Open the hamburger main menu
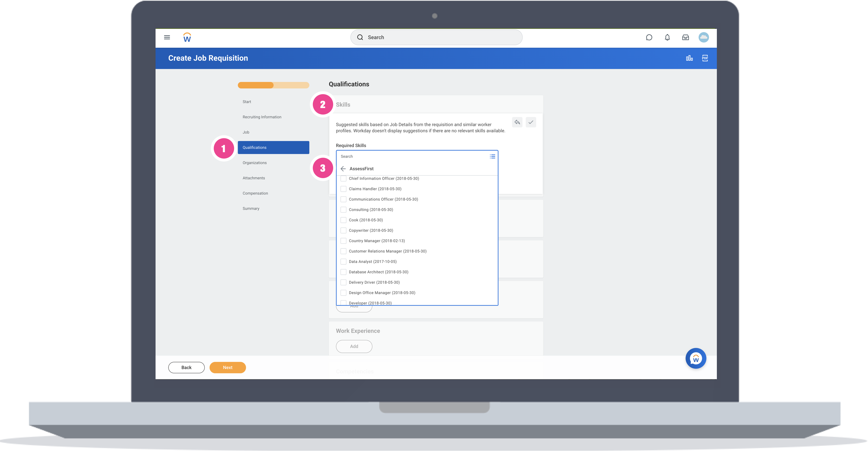Image resolution: width=868 pixels, height=451 pixels. [167, 37]
